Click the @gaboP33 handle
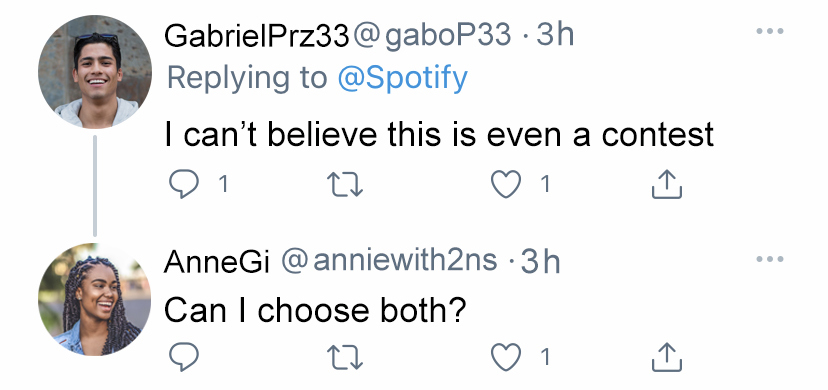This screenshot has height=390, width=828. point(432,36)
